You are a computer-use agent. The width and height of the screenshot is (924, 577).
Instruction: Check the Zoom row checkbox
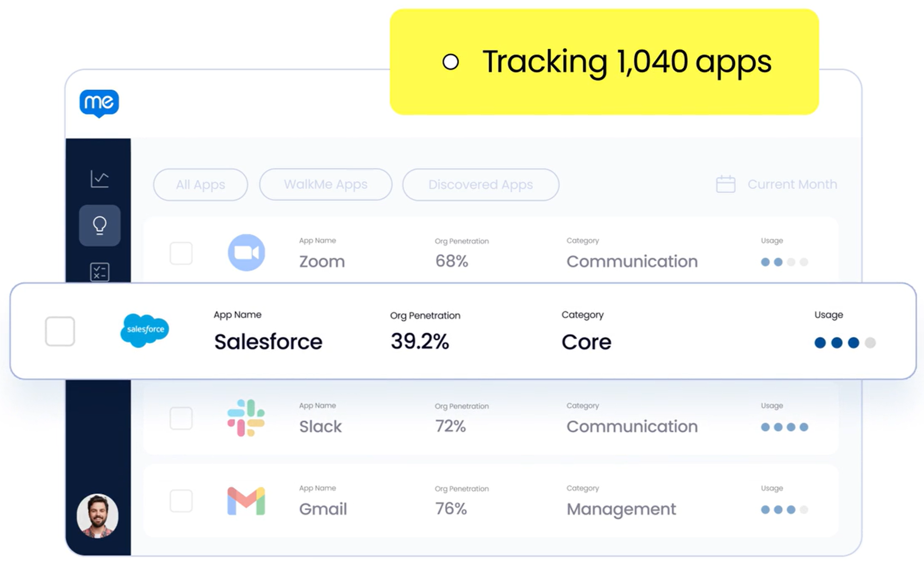(x=181, y=253)
